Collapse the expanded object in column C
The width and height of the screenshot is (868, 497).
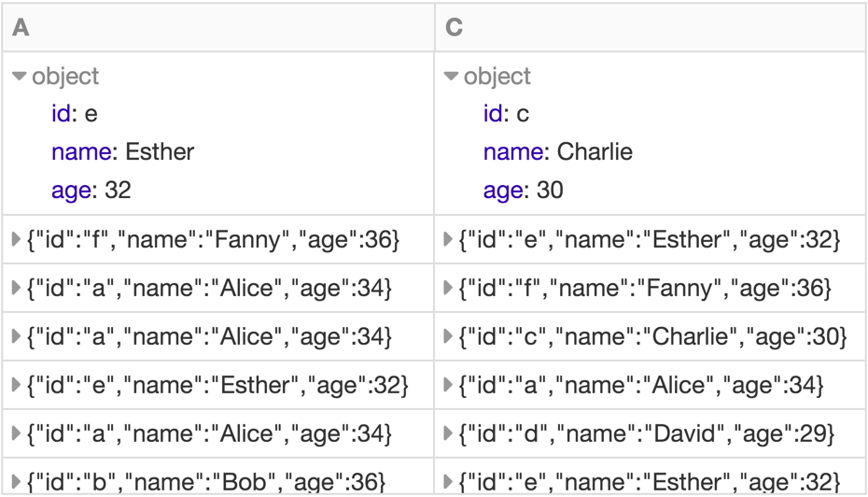point(452,77)
